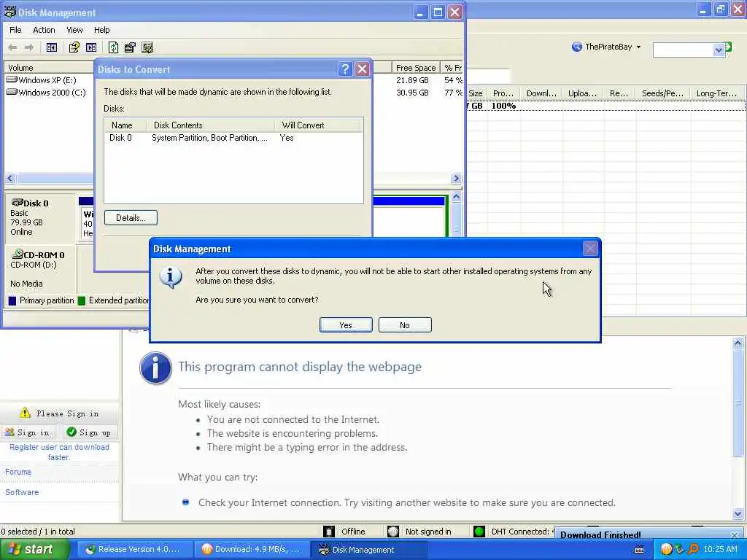Open the Action menu
This screenshot has height=560, width=747.
click(44, 29)
